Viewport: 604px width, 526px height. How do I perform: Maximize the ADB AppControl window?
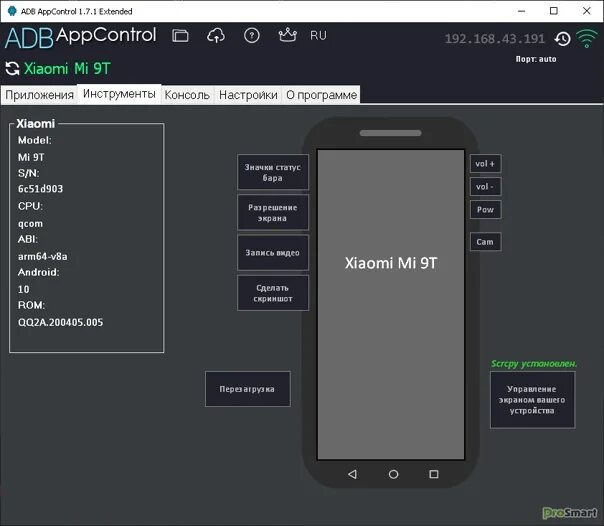coord(554,11)
